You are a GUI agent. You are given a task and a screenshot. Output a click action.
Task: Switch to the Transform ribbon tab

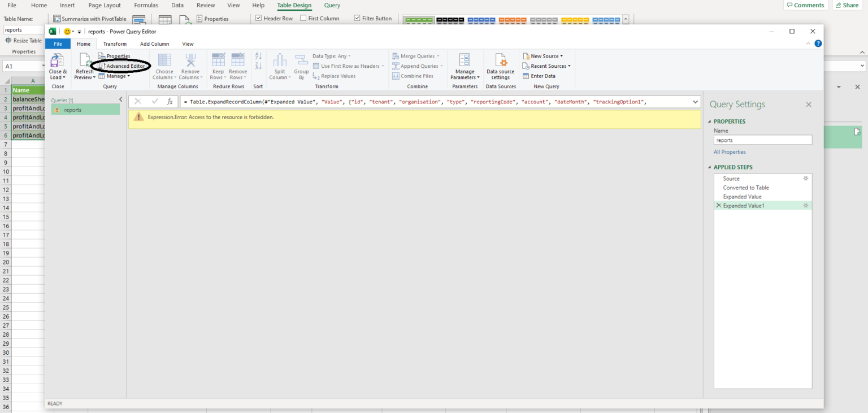pos(115,44)
